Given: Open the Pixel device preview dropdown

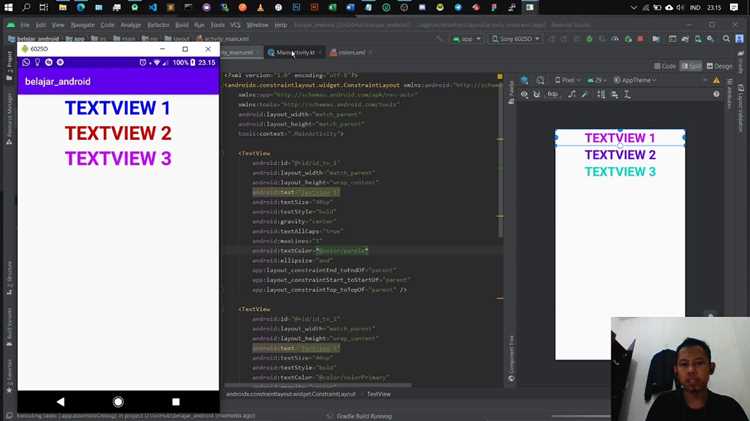Looking at the screenshot, I should 567,80.
